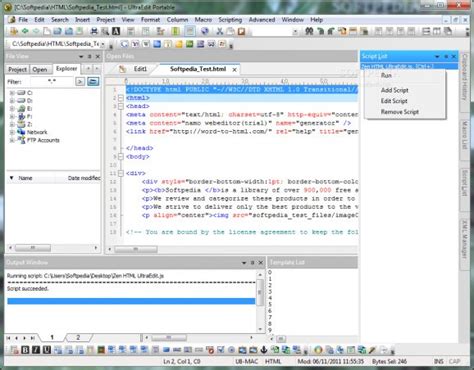
Task: Open the find text combo dropdown arrow
Action: coord(295,32)
